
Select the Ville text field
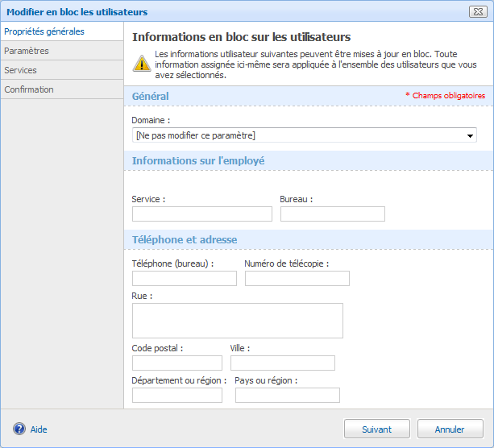282,363
